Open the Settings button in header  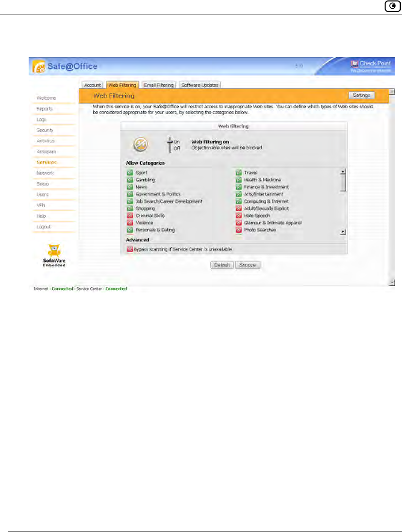click(x=361, y=95)
